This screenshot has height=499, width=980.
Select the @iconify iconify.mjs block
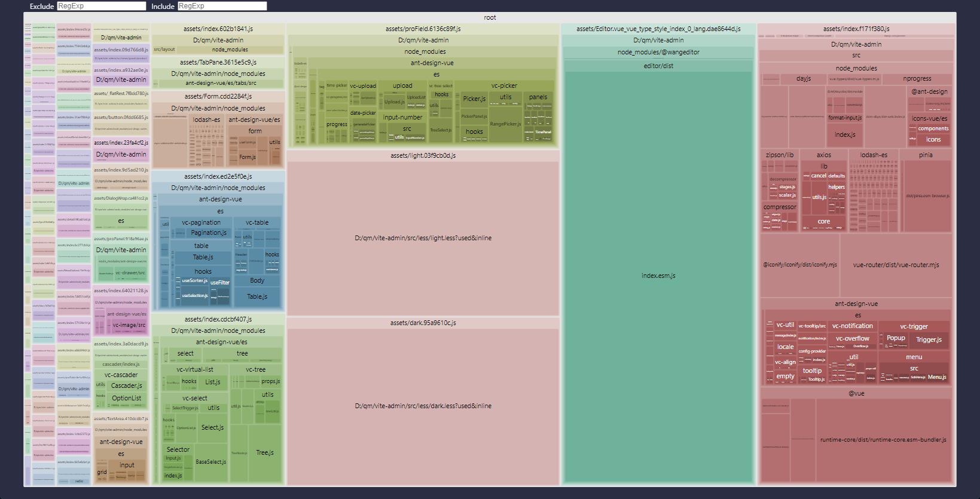799,265
